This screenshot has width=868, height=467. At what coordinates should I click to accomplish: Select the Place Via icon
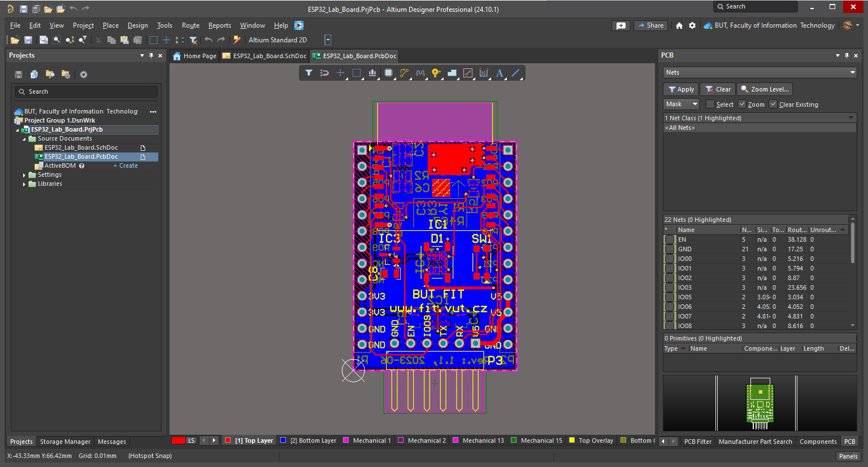click(x=436, y=73)
